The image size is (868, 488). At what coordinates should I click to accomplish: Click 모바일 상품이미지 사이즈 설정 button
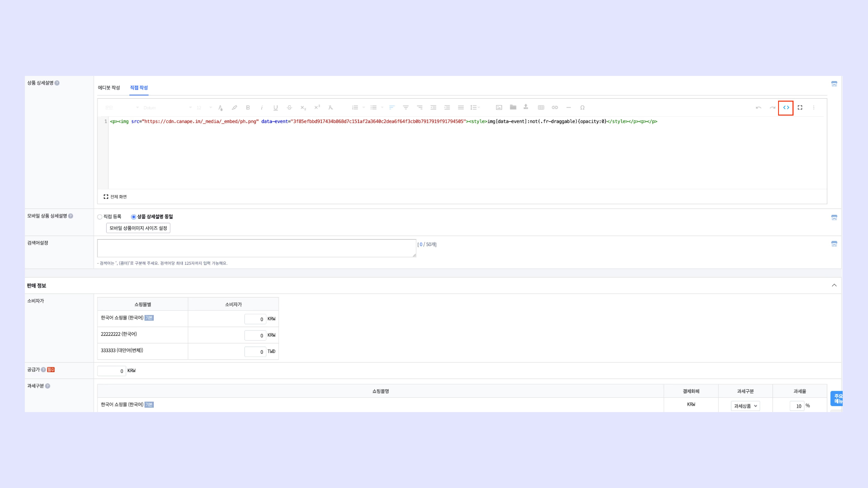point(138,228)
